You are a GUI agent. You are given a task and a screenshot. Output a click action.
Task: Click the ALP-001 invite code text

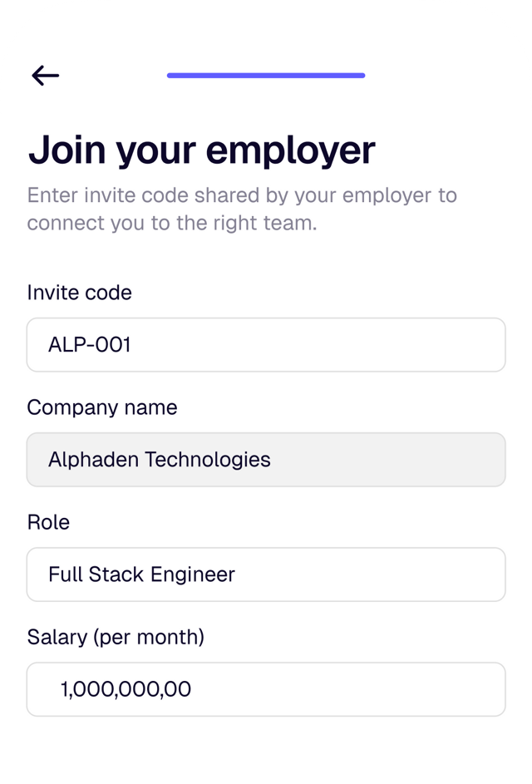89,344
